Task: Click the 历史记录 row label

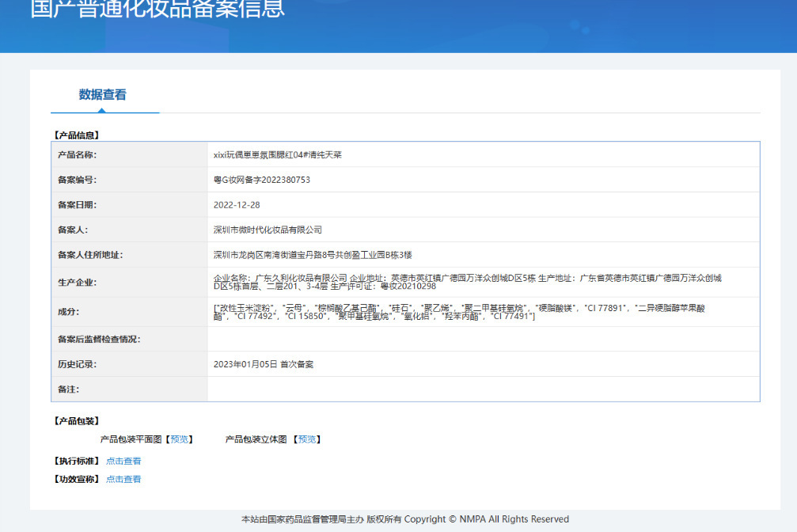Action: coord(78,364)
